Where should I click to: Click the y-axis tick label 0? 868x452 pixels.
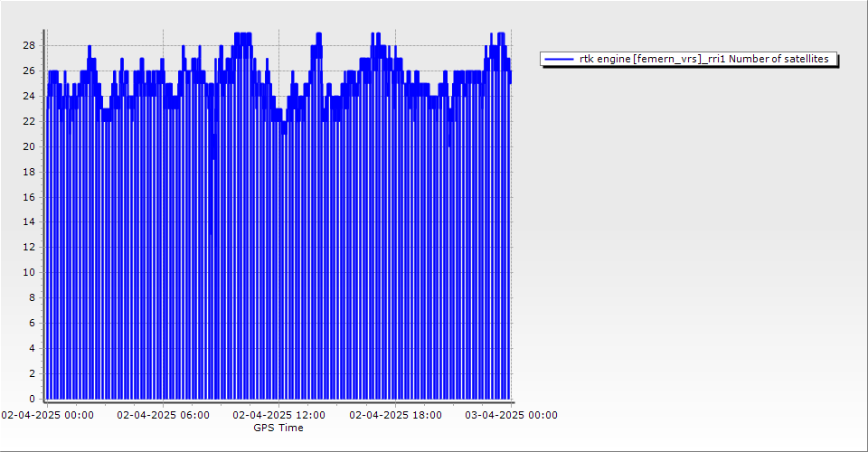click(x=32, y=399)
